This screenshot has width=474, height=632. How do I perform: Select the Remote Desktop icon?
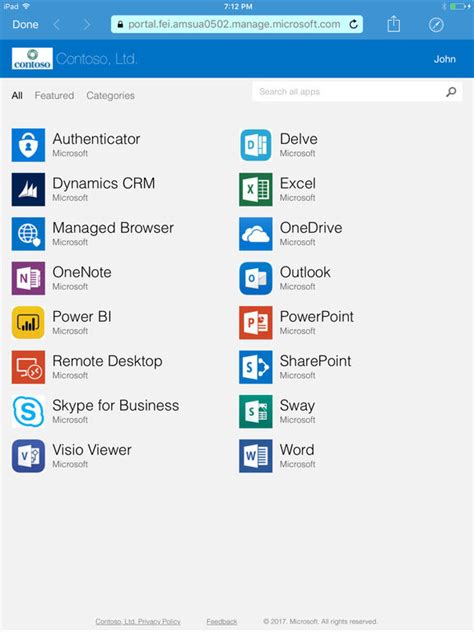coord(28,367)
